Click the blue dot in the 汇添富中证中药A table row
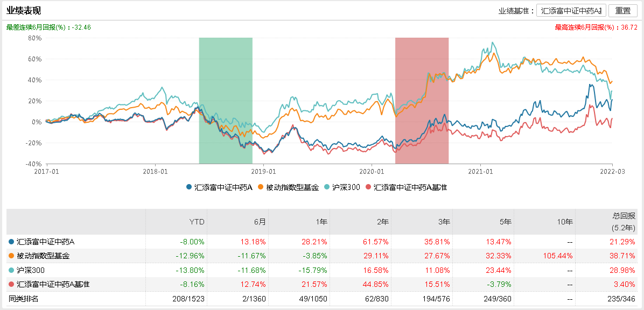Image resolution: width=644 pixels, height=310 pixels. 12,242
